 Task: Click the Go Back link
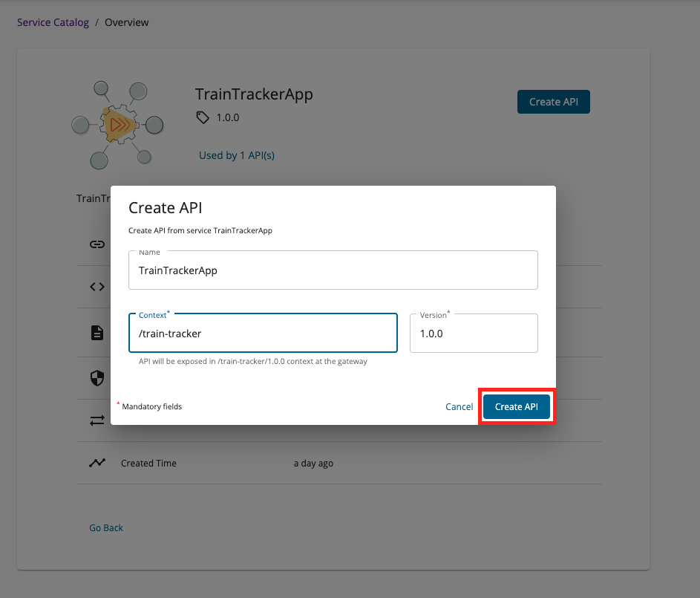106,527
